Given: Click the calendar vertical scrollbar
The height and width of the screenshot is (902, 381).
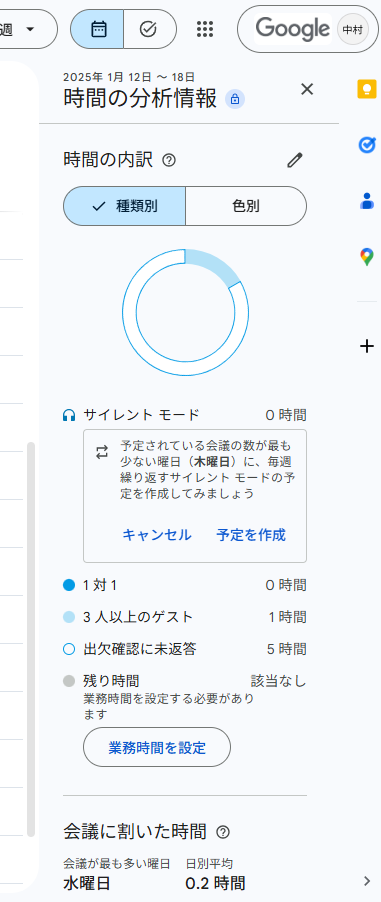Looking at the screenshot, I should click(31, 639).
